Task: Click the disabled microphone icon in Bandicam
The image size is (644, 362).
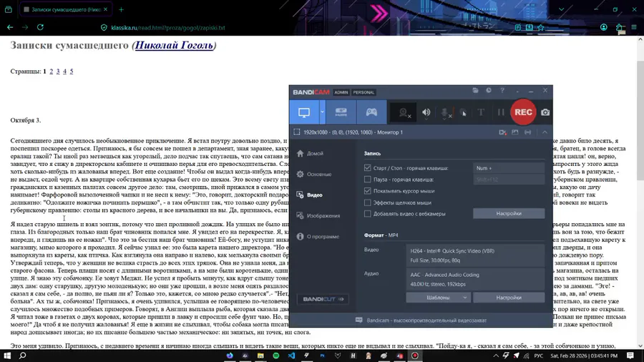Action: pyautogui.click(x=446, y=112)
